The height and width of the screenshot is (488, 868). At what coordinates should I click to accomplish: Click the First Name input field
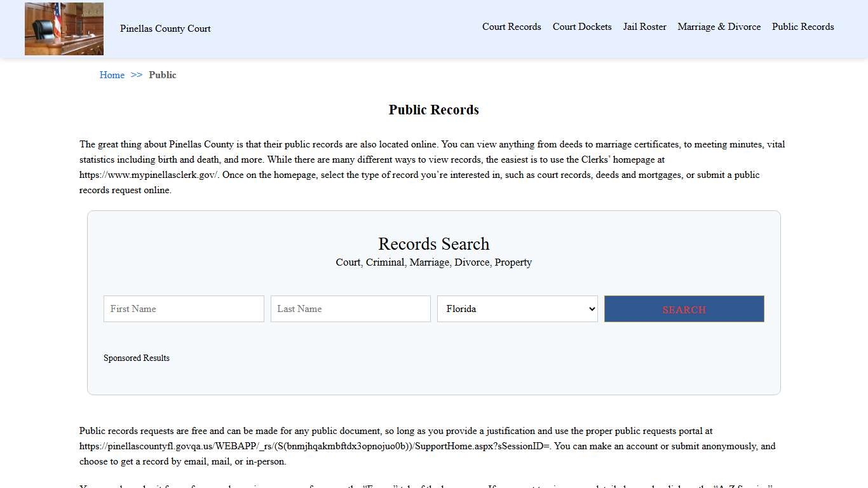184,309
